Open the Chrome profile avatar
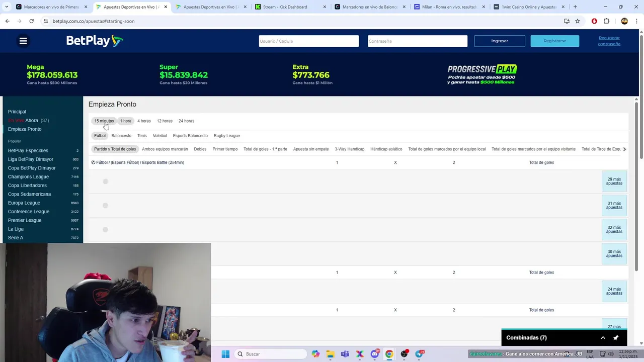Screen dimensions: 644x362 point(624,21)
